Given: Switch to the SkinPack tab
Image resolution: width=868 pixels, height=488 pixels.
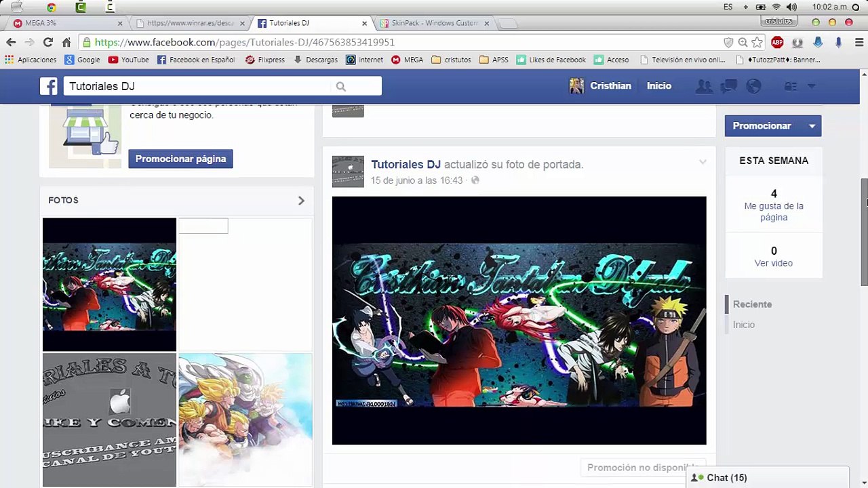Looking at the screenshot, I should click(434, 23).
